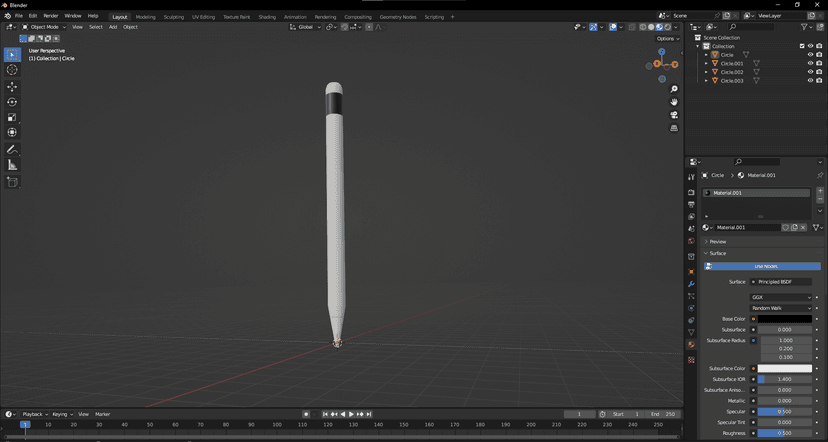Select the Scale tool
This screenshot has height=442, width=828.
[x=12, y=117]
